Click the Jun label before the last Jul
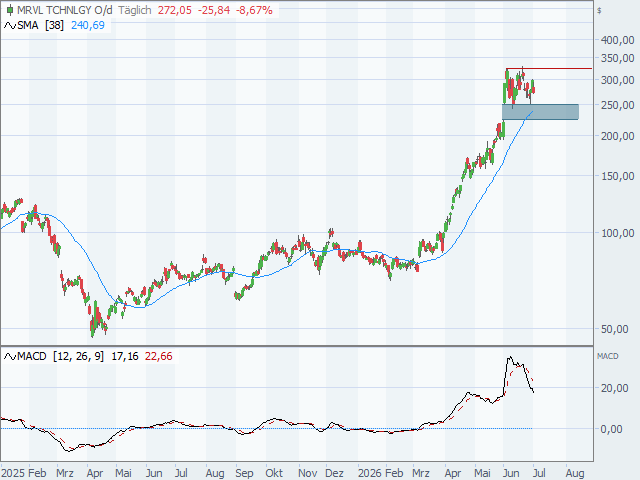 click(x=511, y=473)
